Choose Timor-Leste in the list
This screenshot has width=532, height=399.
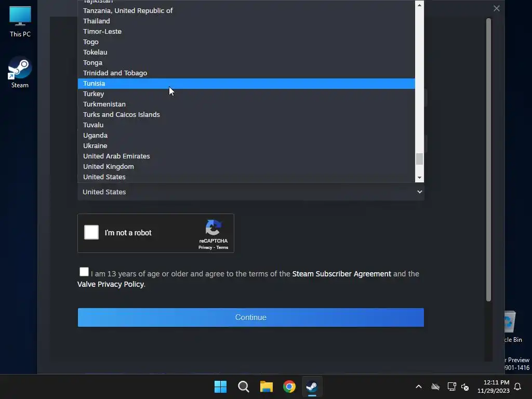click(x=246, y=32)
